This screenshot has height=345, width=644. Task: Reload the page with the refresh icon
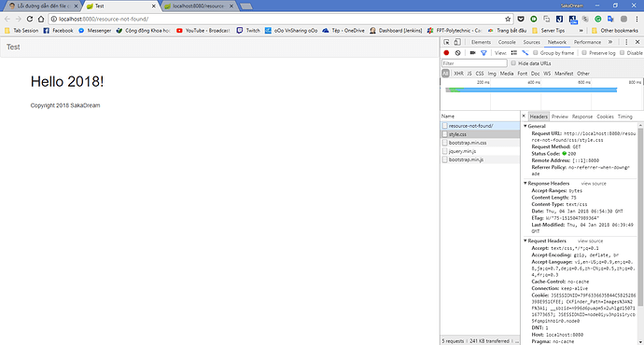coord(30,19)
